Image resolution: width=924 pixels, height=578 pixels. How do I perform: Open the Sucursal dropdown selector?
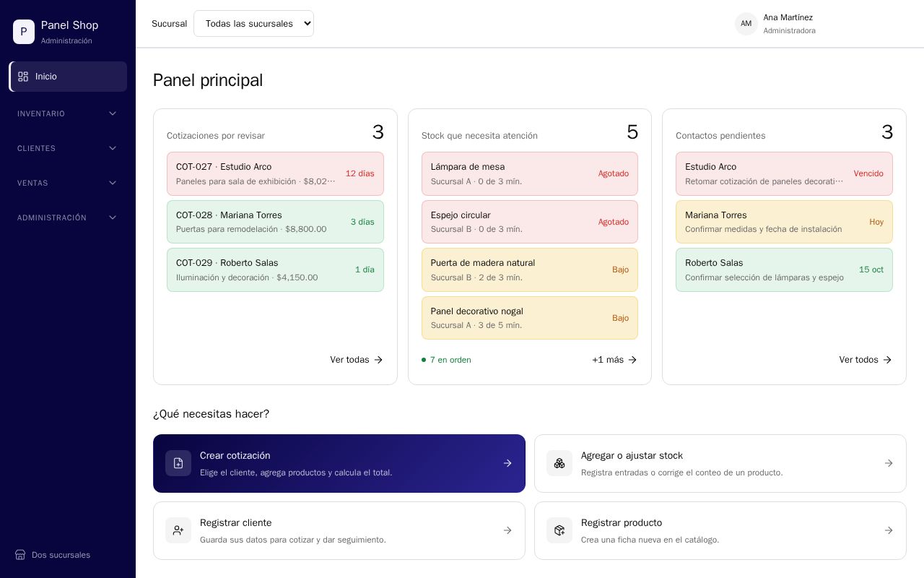point(253,24)
